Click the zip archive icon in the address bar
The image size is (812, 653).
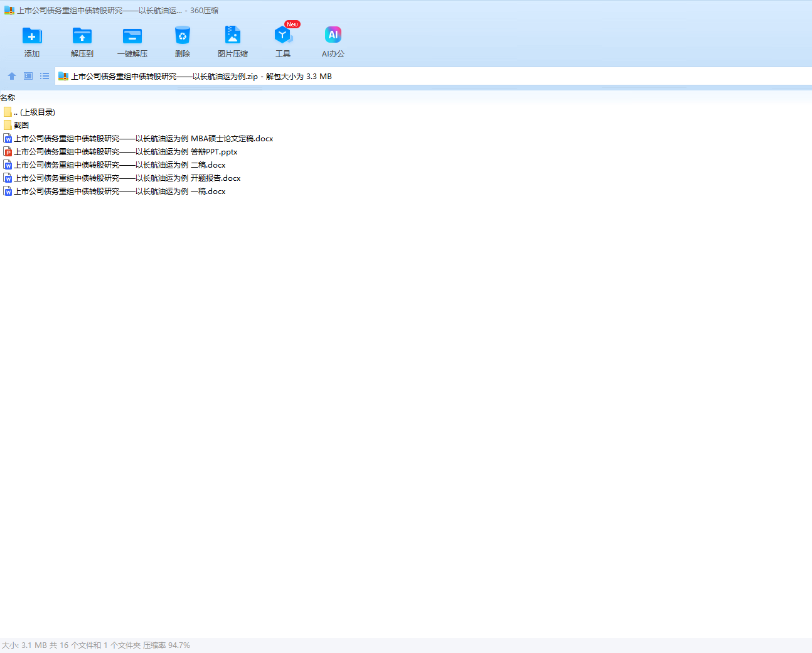tap(63, 77)
